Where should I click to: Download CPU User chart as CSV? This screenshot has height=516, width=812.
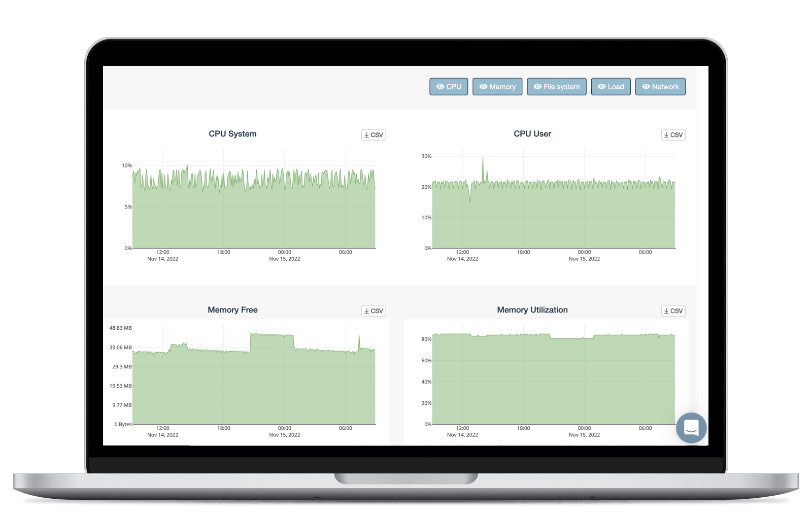tap(673, 135)
